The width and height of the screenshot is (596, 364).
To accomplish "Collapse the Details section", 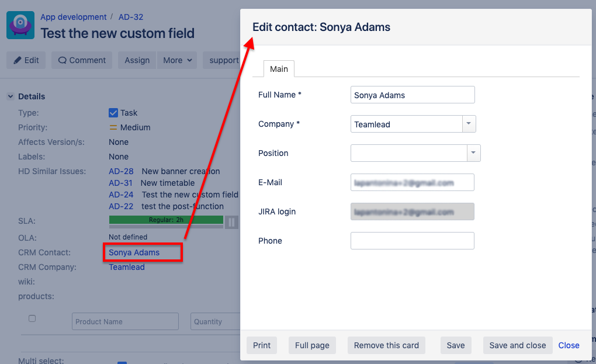I will pos(11,96).
